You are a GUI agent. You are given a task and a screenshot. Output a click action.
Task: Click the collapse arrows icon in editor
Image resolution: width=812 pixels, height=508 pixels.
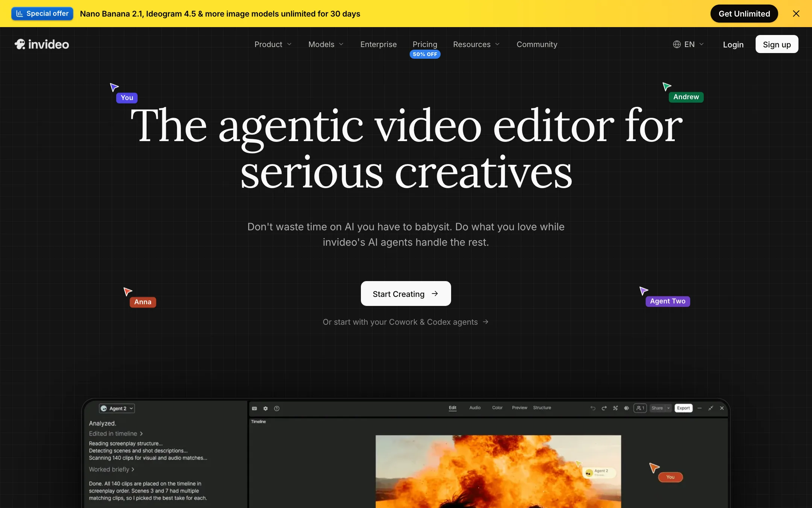[x=710, y=408]
